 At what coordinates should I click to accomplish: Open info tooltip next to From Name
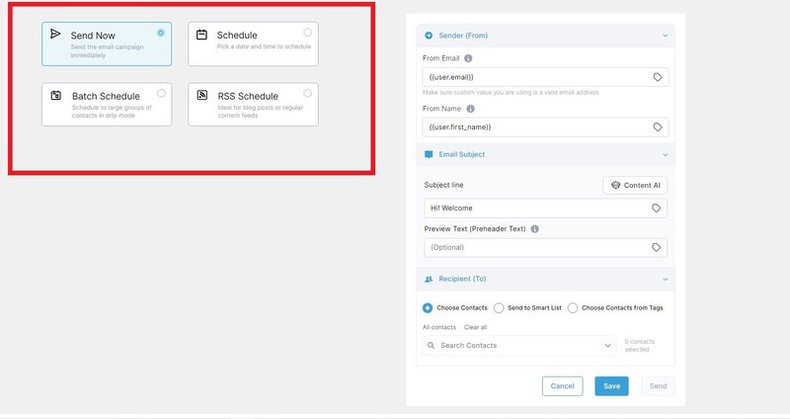click(471, 109)
